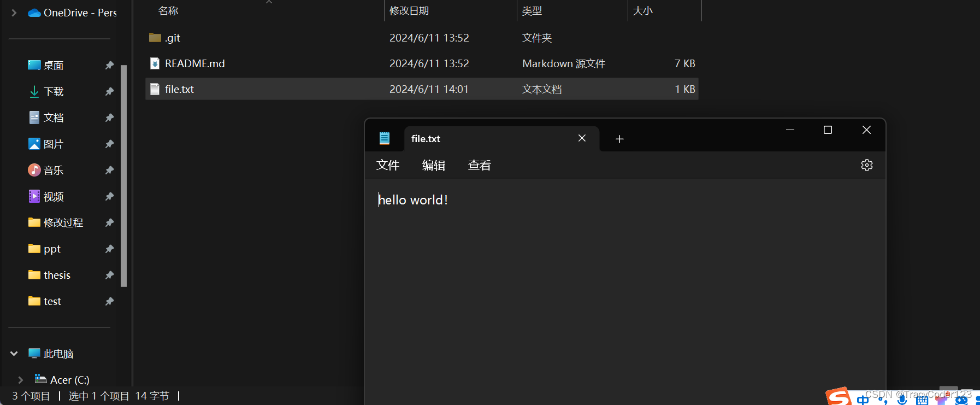Toggle the 中 Chinese input mode indicator
980x405 pixels.
863,400
